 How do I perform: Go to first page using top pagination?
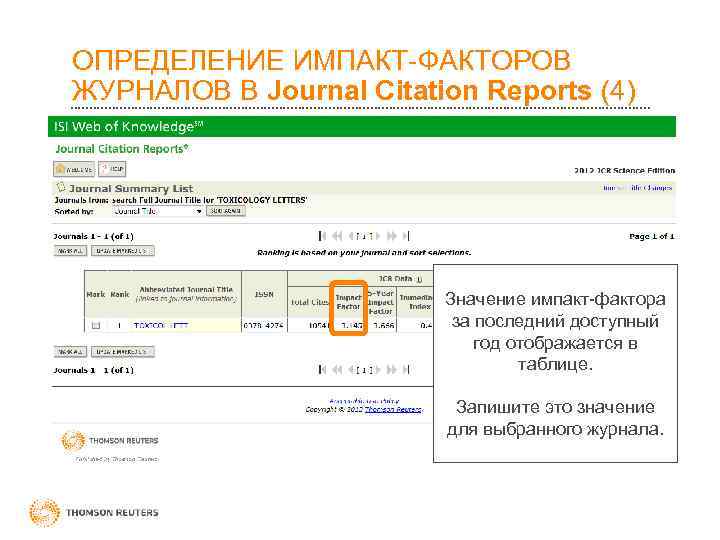pos(322,236)
